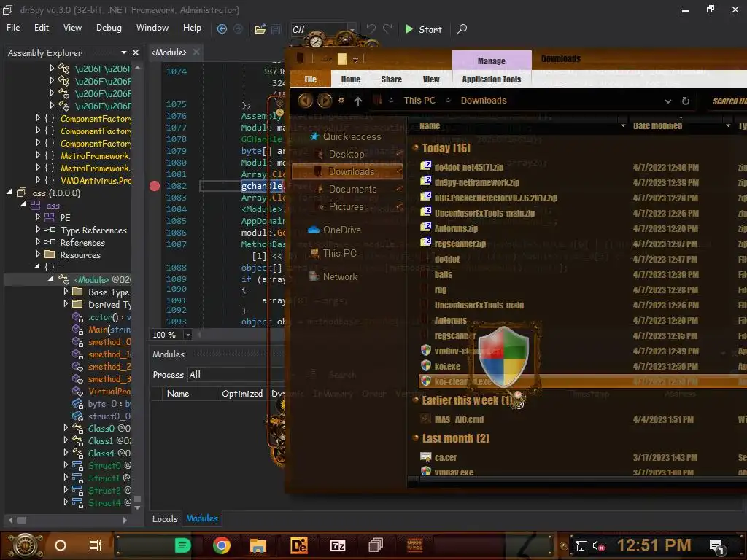Switch to the Locals tab

click(x=165, y=518)
